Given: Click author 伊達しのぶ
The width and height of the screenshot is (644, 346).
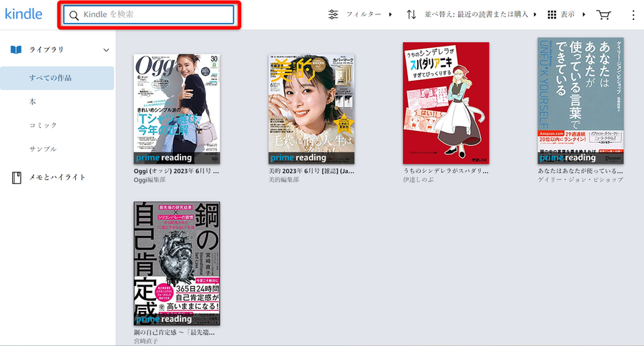Looking at the screenshot, I should [x=418, y=179].
